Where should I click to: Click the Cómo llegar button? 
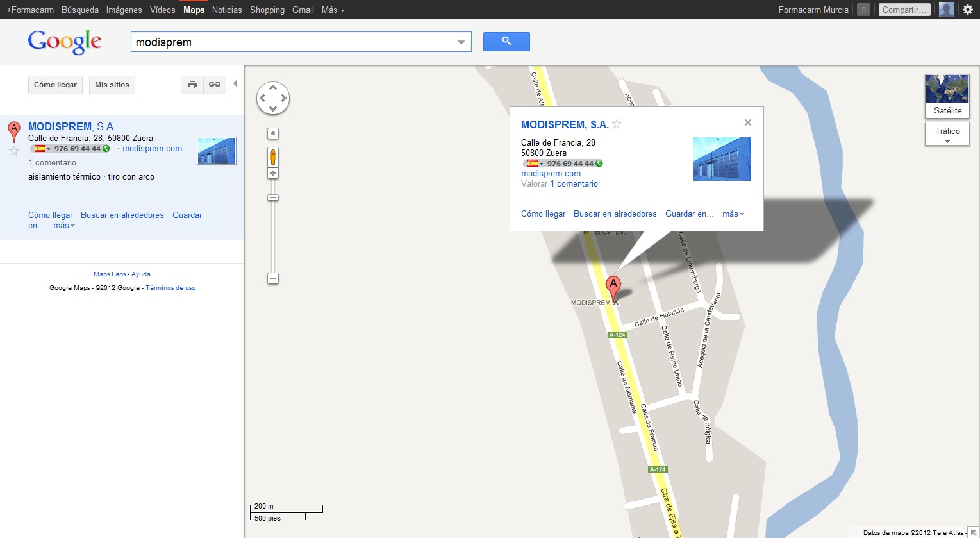click(x=55, y=85)
